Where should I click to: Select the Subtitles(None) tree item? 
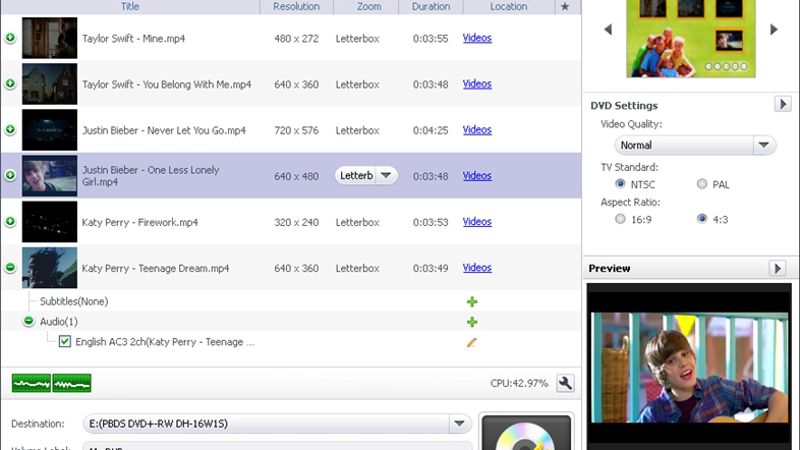pyautogui.click(x=74, y=301)
